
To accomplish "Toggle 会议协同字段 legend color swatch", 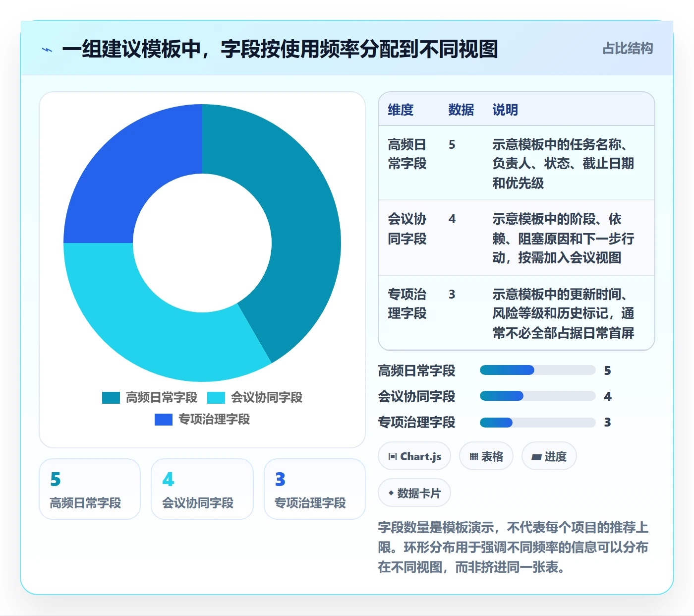I will [x=216, y=398].
